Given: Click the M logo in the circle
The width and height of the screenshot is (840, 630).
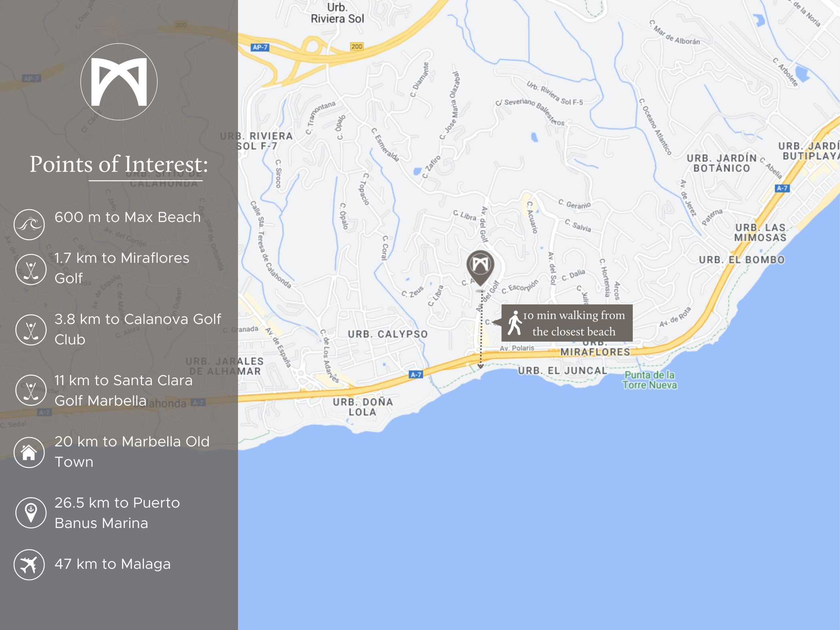Looking at the screenshot, I should click(119, 82).
